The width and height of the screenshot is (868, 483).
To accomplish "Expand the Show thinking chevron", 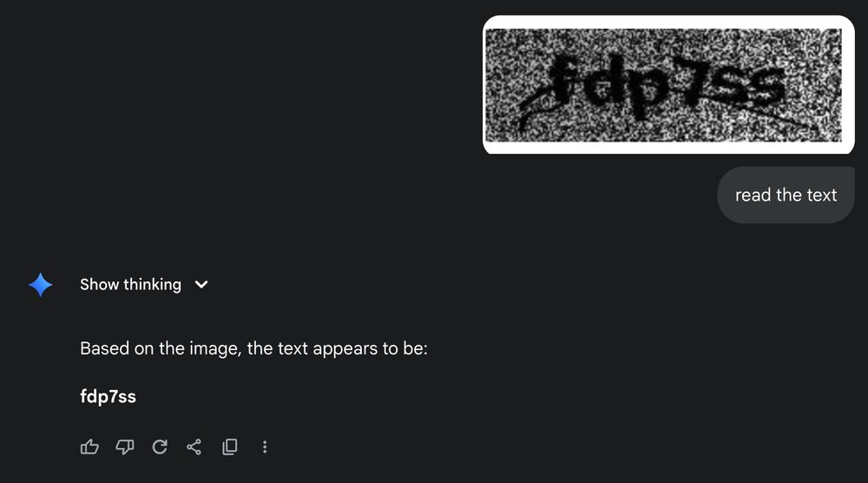I will point(201,285).
